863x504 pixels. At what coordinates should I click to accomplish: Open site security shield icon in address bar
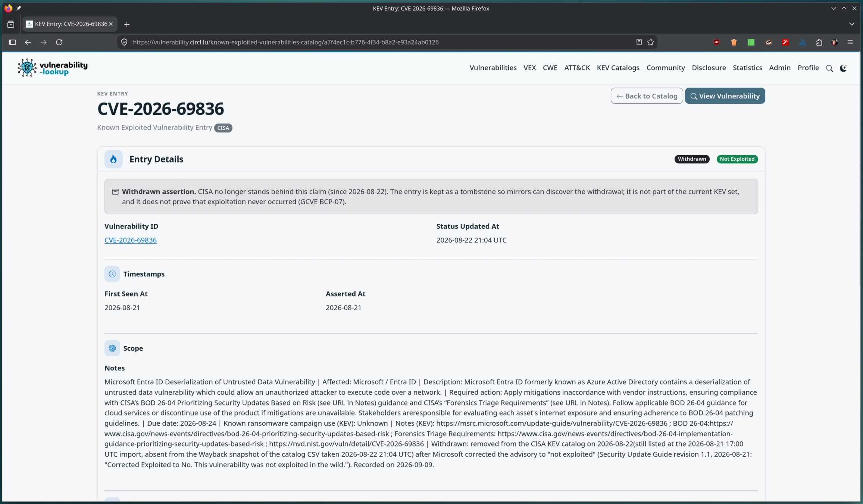click(x=125, y=42)
